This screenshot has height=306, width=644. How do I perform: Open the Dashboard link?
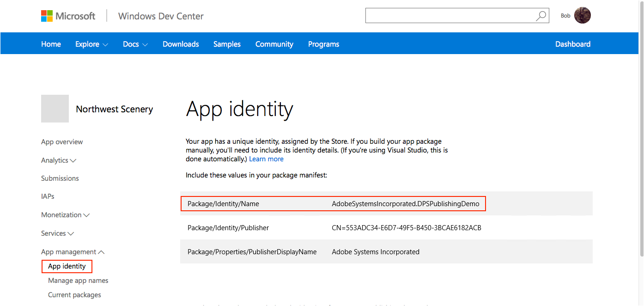pos(573,44)
